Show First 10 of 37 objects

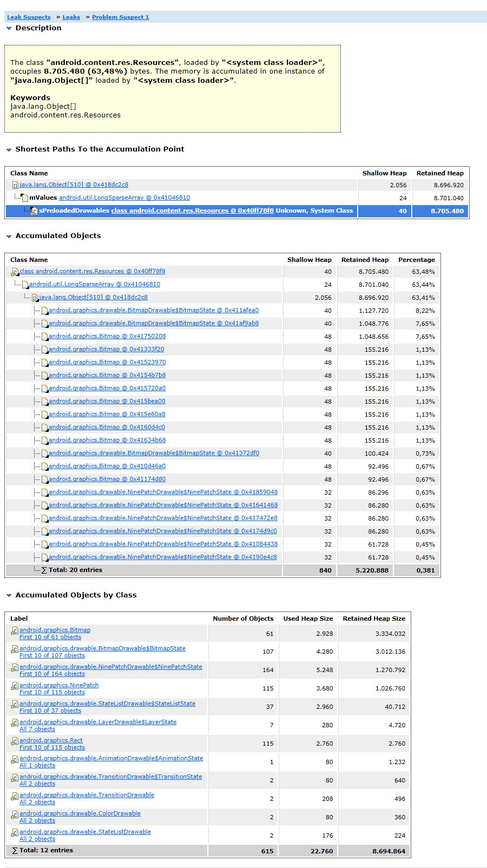(x=50, y=711)
